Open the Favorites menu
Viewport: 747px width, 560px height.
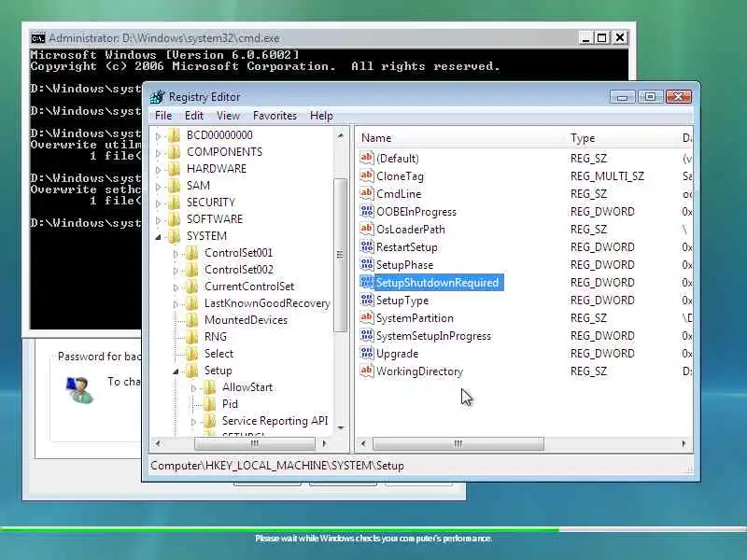click(x=275, y=116)
